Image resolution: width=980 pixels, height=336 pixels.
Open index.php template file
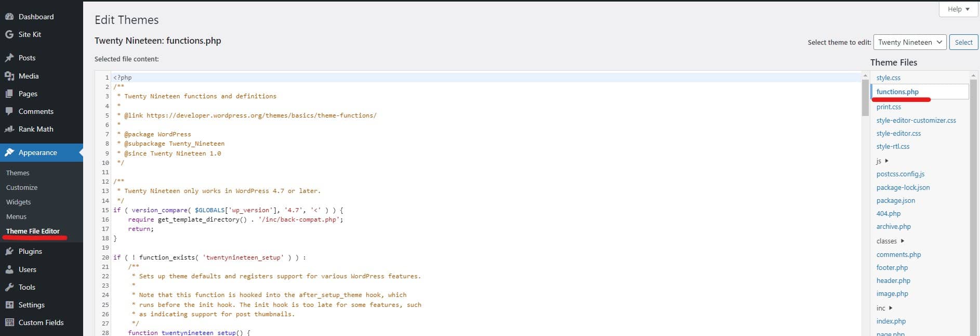point(891,321)
